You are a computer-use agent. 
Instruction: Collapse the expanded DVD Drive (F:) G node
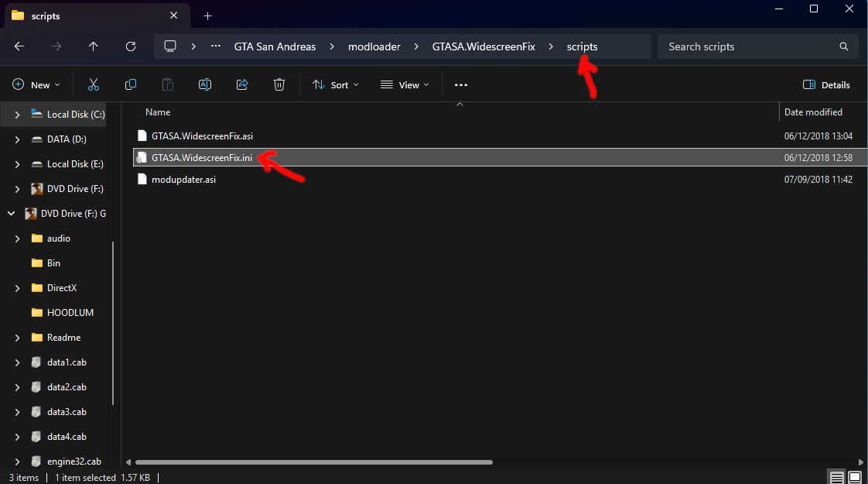coord(11,214)
